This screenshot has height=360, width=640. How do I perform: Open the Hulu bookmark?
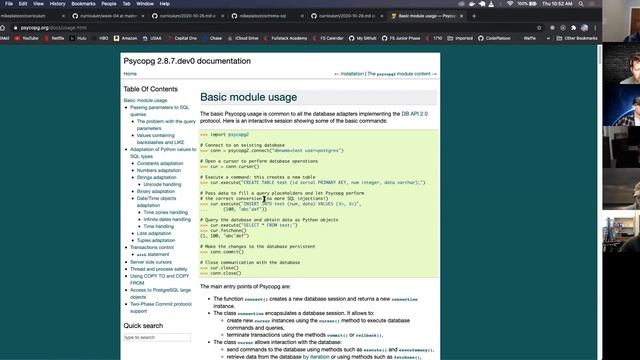click(x=78, y=38)
